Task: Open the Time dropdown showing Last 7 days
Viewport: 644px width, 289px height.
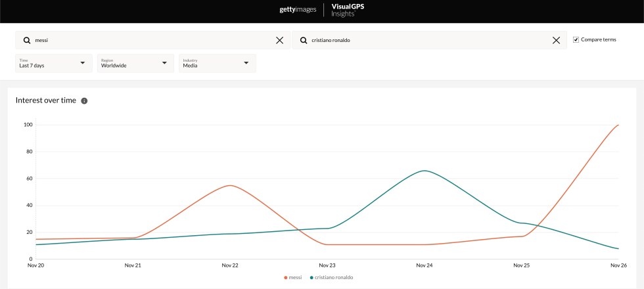Action: coord(53,63)
